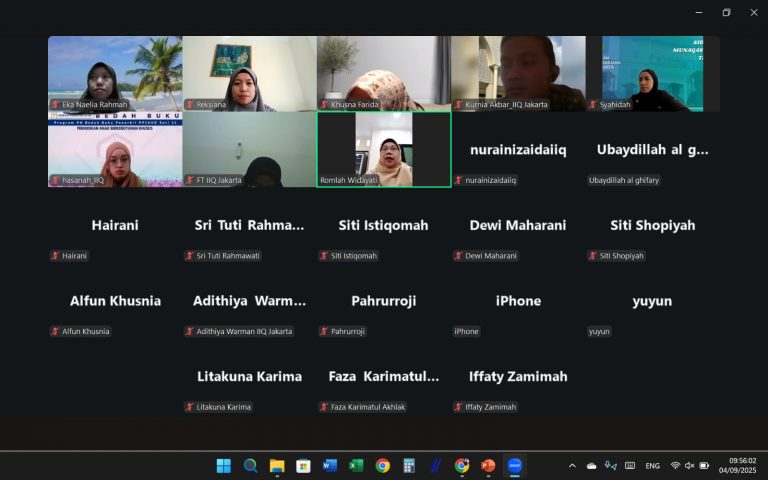The image size is (768, 480).
Task: Open the Wi-Fi network tray icon
Action: tap(675, 466)
